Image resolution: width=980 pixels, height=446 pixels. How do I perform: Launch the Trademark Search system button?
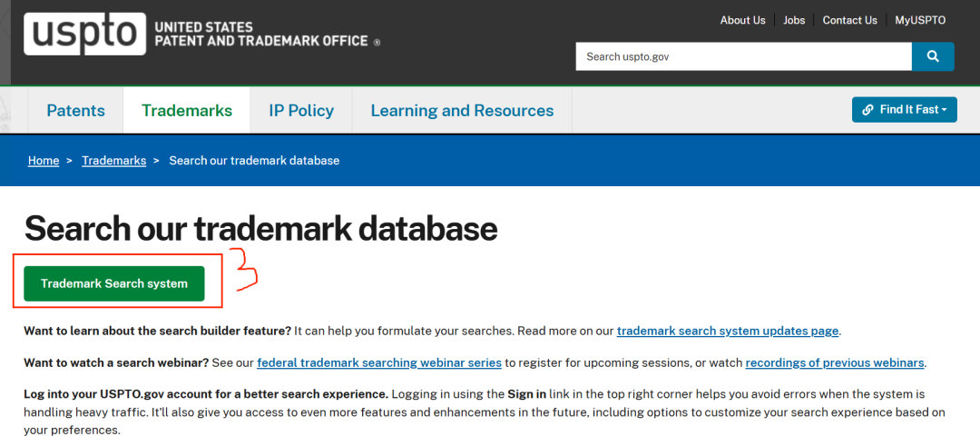click(114, 283)
